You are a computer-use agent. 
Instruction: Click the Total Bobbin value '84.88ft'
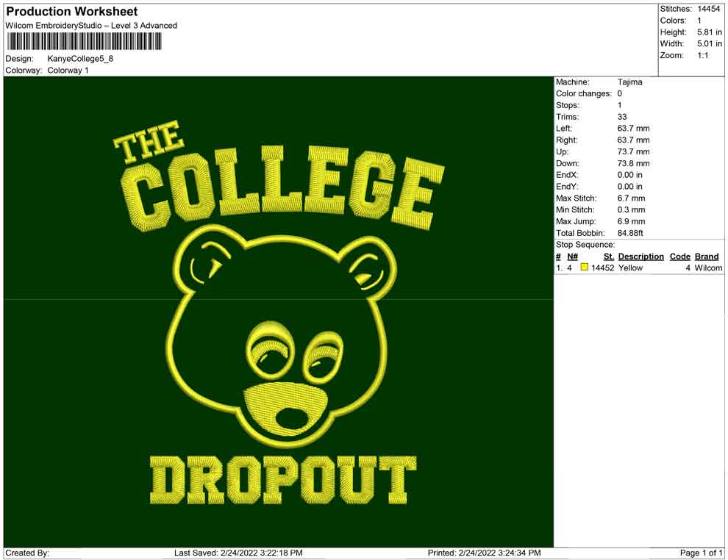[x=630, y=233]
